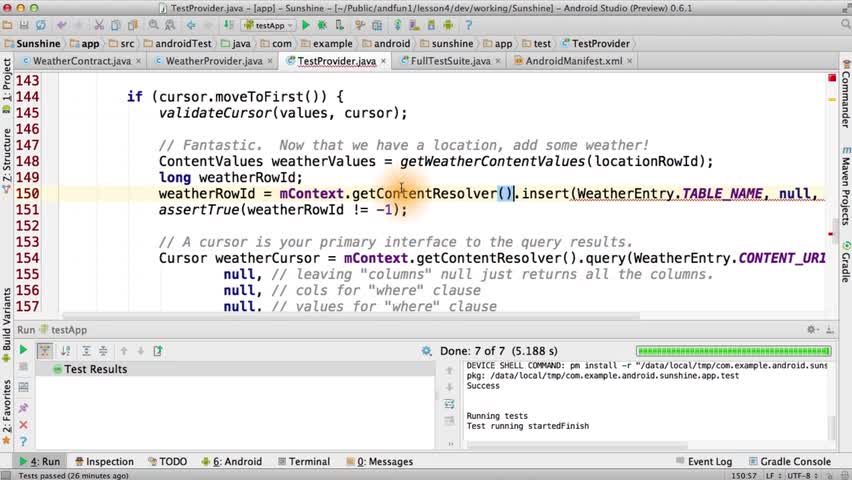Open the Android Device Monitor icon

pos(448,25)
